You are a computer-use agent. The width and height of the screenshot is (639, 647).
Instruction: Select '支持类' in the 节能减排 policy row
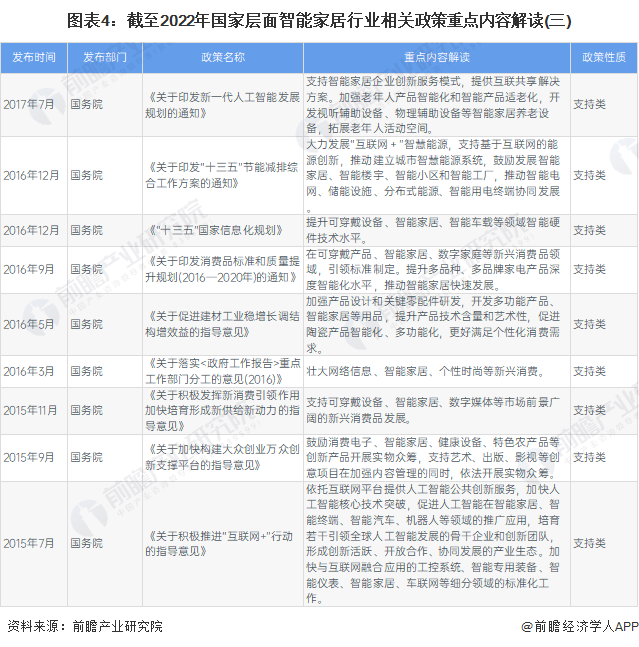[589, 175]
